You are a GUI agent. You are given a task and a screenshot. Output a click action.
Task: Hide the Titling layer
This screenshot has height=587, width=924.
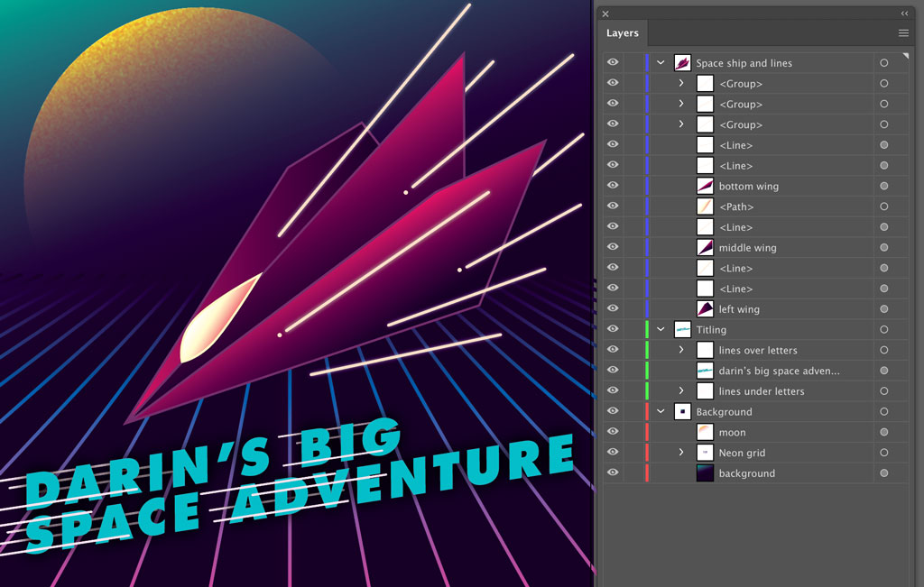click(613, 329)
